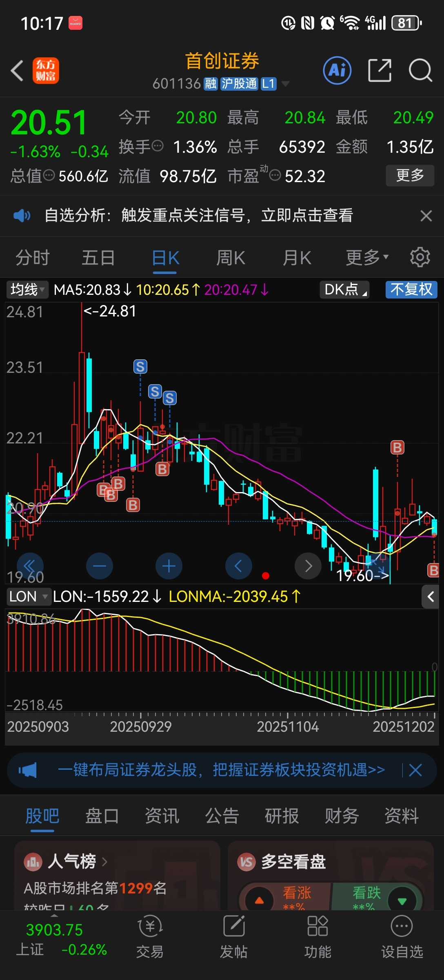Image resolution: width=444 pixels, height=980 pixels.
Task: Tap the topmost S sell marker
Action: pyautogui.click(x=140, y=367)
